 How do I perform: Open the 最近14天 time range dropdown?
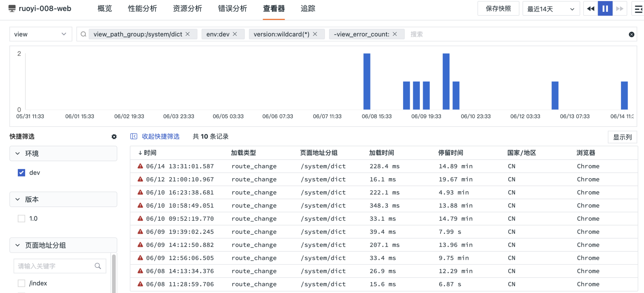click(x=550, y=9)
